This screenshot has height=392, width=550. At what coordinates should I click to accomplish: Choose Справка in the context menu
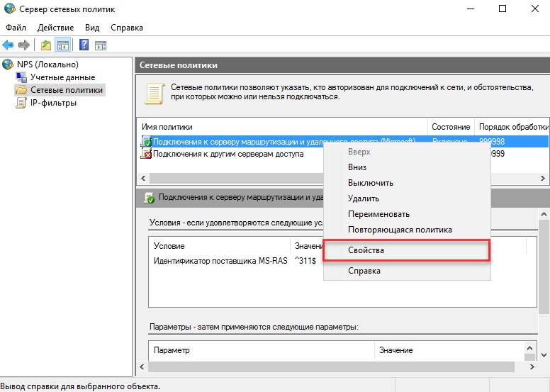pos(407,271)
